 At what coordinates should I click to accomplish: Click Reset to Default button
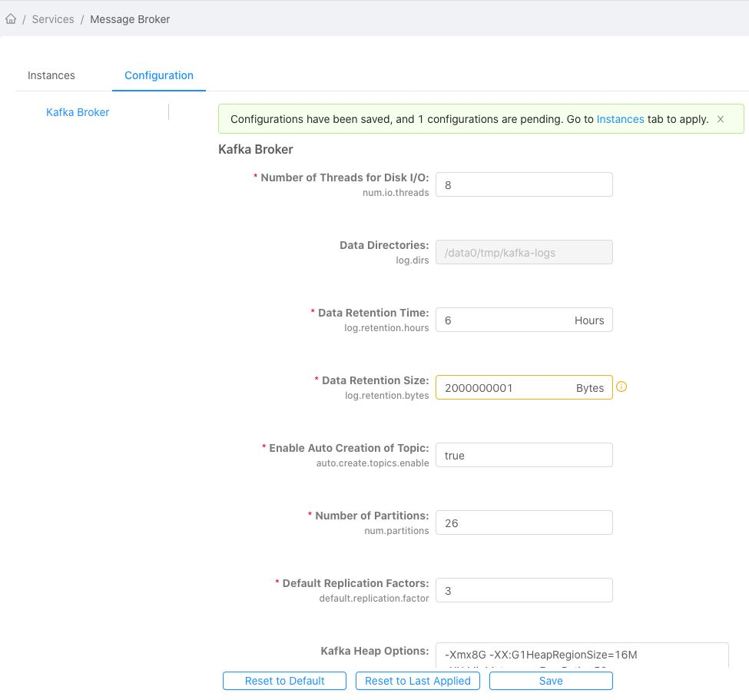284,681
